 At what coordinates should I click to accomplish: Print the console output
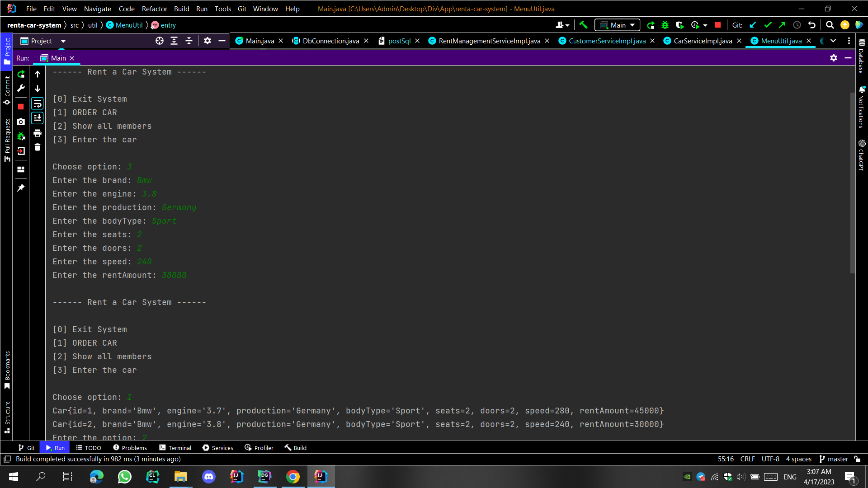(x=38, y=133)
